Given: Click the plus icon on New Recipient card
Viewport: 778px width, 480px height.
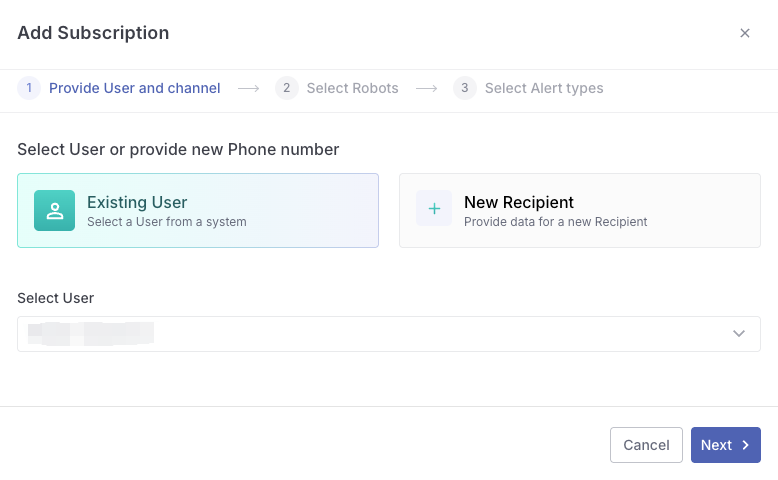Looking at the screenshot, I should tap(434, 209).
